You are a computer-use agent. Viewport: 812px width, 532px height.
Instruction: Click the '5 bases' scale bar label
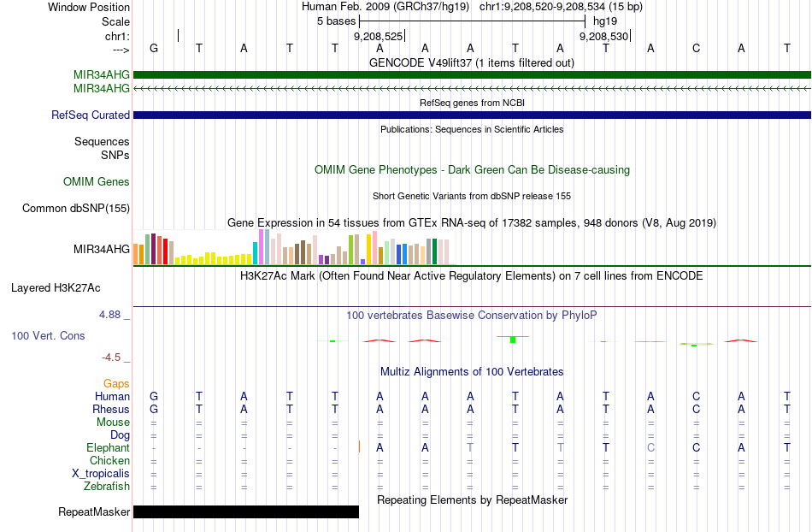336,21
